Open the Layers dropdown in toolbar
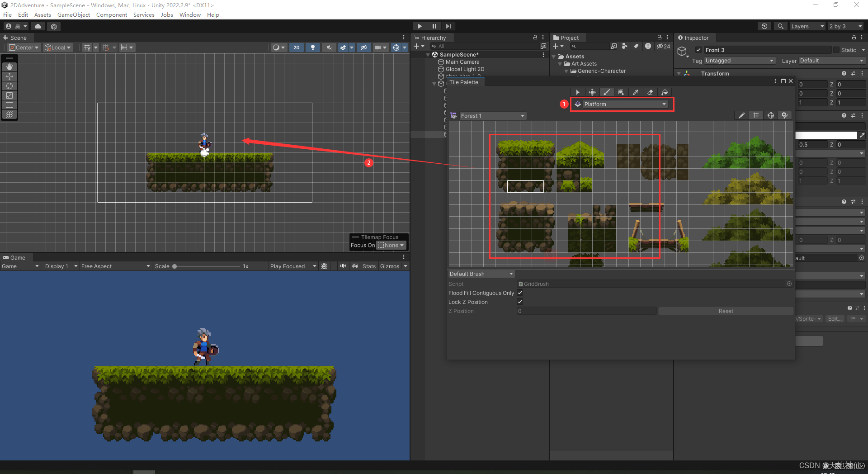Image resolution: width=868 pixels, height=474 pixels. [x=807, y=26]
